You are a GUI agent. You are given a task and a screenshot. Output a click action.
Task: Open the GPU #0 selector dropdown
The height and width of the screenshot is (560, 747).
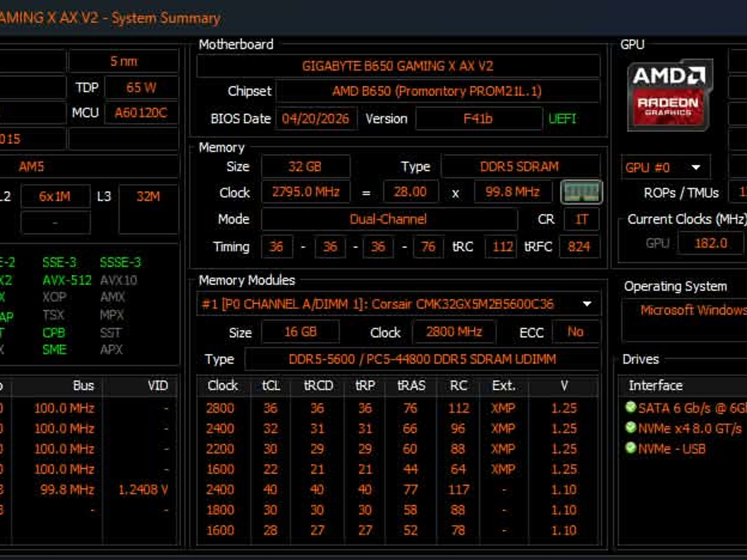coord(666,168)
